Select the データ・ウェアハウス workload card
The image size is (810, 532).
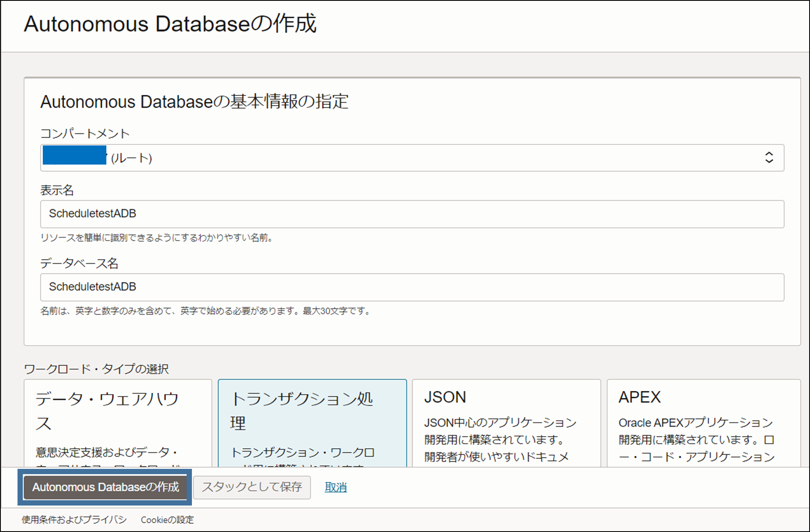[x=118, y=423]
